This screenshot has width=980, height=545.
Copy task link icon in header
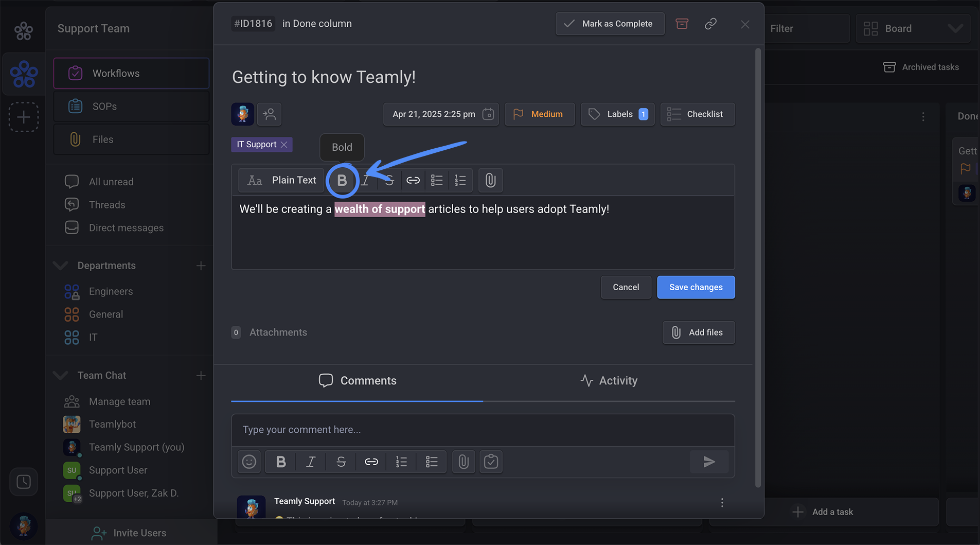point(710,24)
